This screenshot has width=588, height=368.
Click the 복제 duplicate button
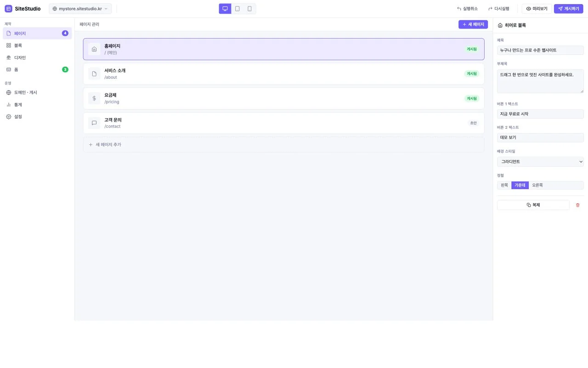click(533, 205)
